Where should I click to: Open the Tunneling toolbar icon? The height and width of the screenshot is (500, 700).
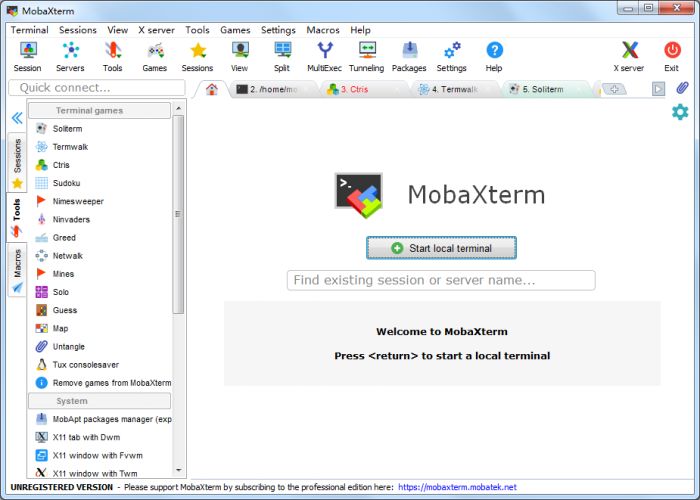click(x=367, y=57)
